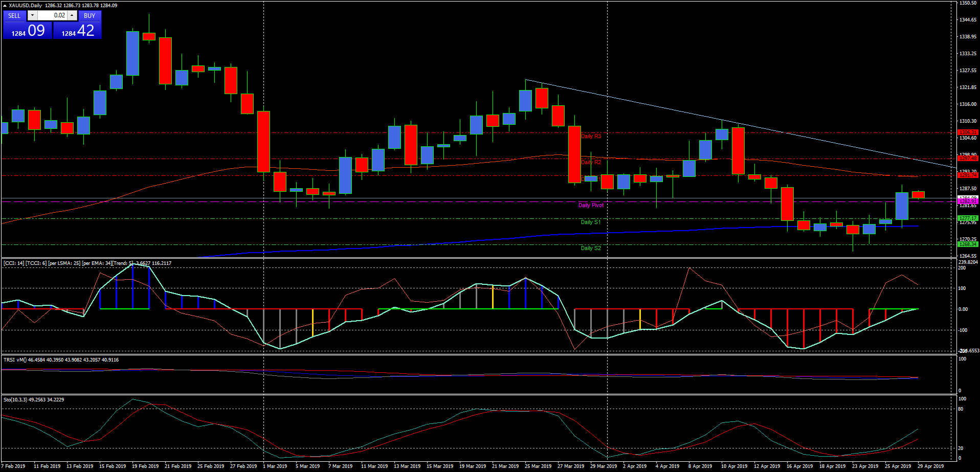Click the 1 Mar 2019 date marker

click(275, 466)
